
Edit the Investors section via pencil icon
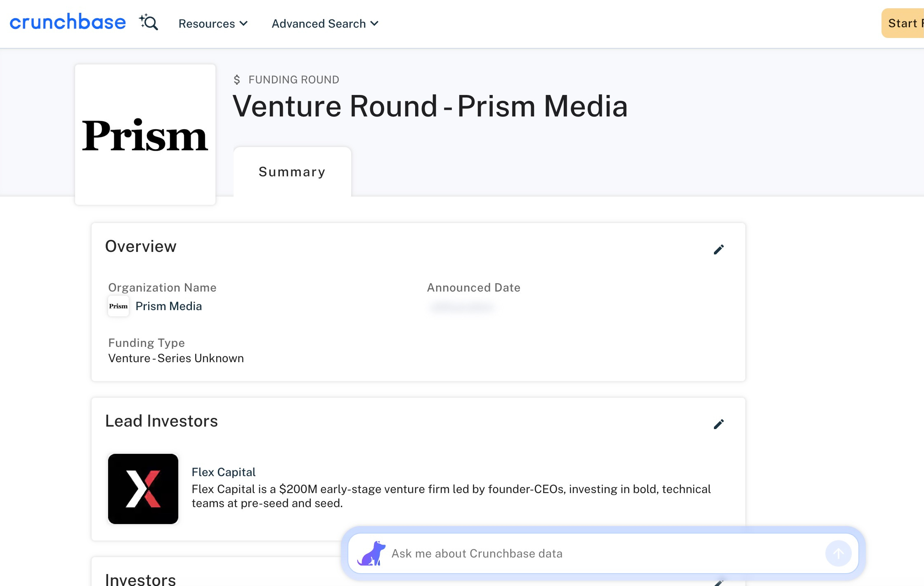click(x=718, y=583)
